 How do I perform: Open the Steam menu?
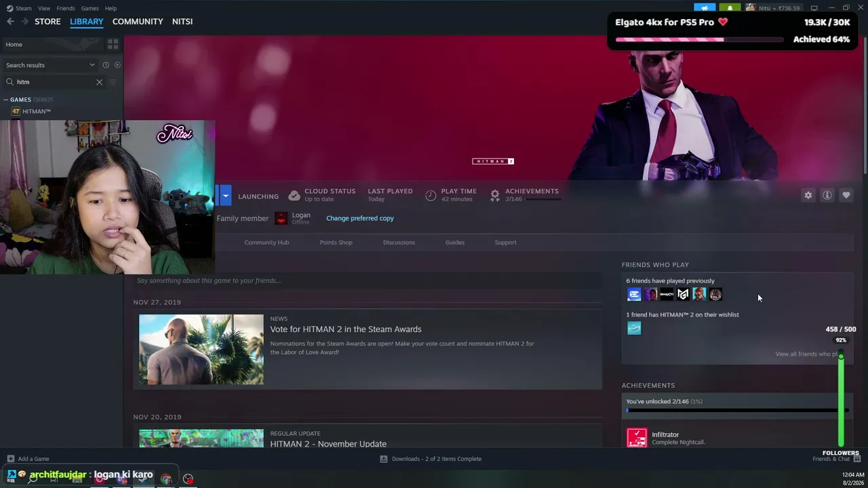[24, 8]
